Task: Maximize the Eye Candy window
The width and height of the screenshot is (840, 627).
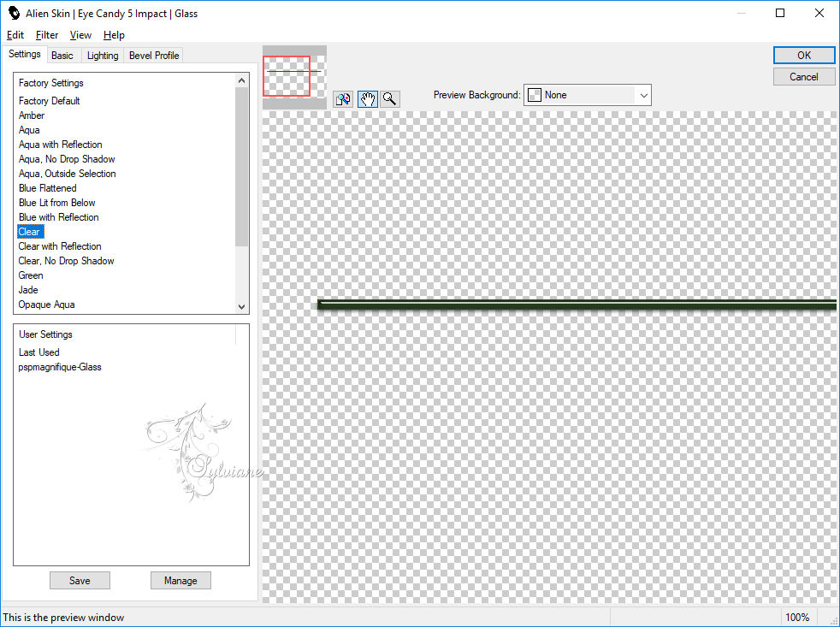Action: click(x=780, y=13)
